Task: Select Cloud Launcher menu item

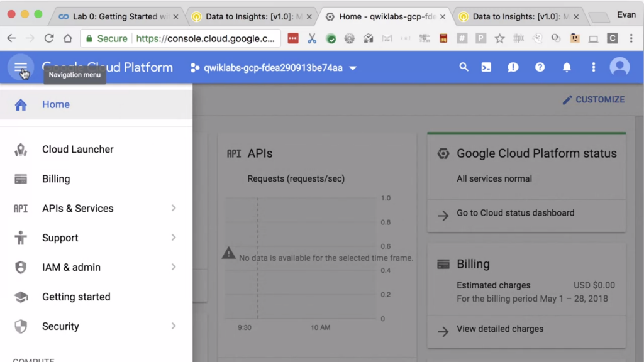Action: (x=96, y=150)
